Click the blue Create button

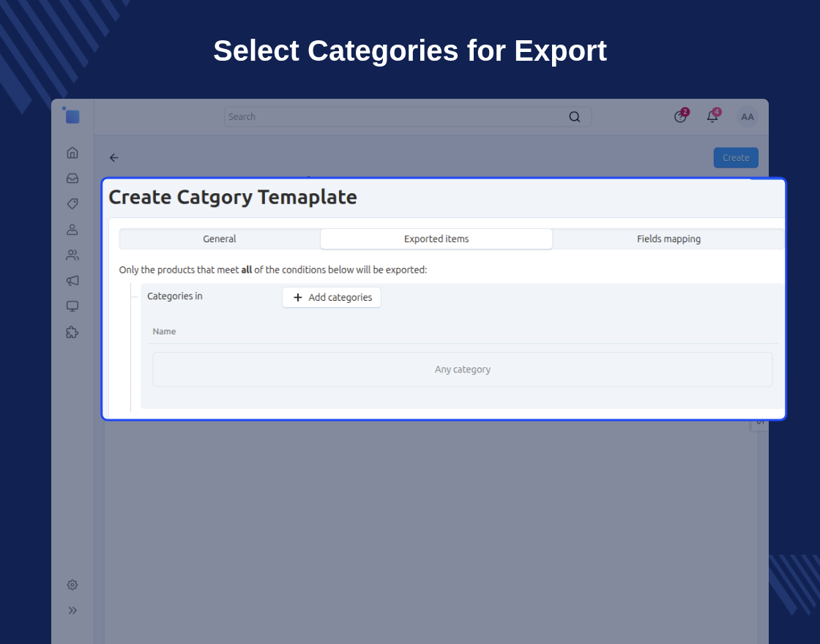pos(736,158)
